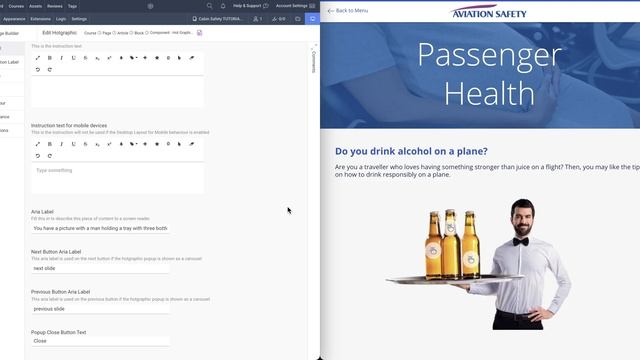Redo in the instruction text toolbar
The image size is (640, 360).
coord(50,70)
